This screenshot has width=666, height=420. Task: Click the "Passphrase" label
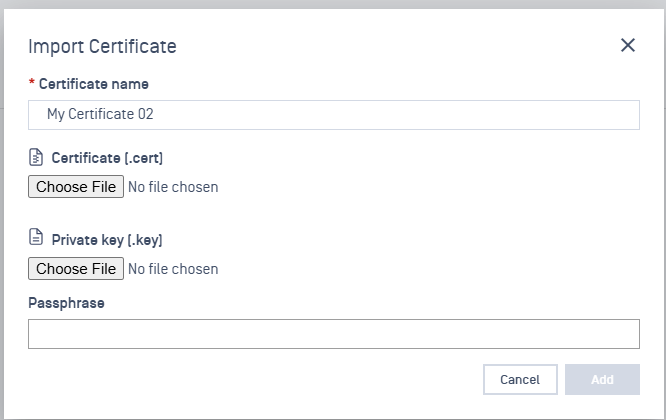pyautogui.click(x=66, y=301)
